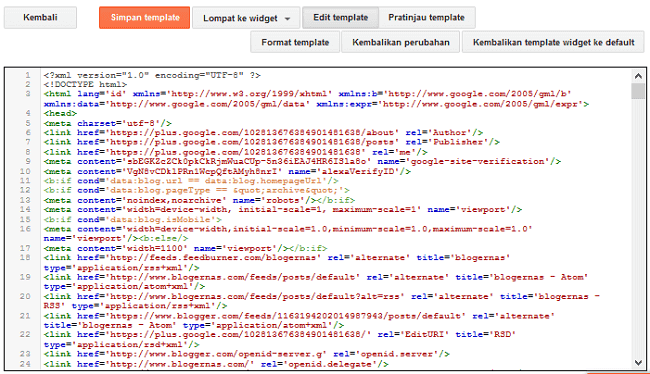Viewport: 650px width, 374px height.
Task: Save with Simpan template button
Action: 145,17
